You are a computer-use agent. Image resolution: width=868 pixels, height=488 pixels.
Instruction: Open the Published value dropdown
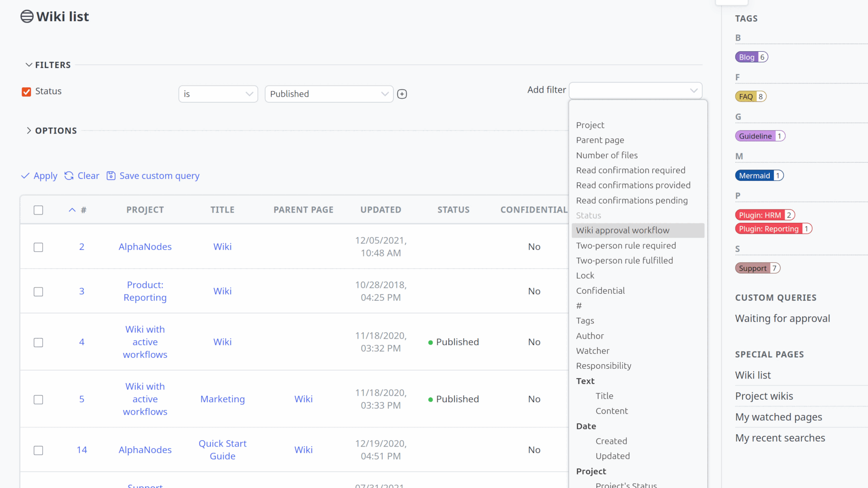tap(329, 94)
